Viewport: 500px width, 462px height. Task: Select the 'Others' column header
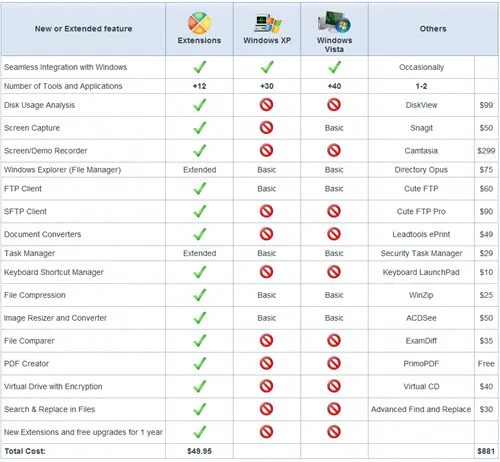click(x=433, y=29)
